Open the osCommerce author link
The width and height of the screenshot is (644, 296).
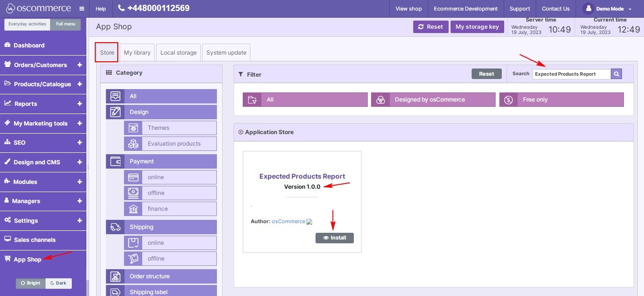[x=288, y=221]
